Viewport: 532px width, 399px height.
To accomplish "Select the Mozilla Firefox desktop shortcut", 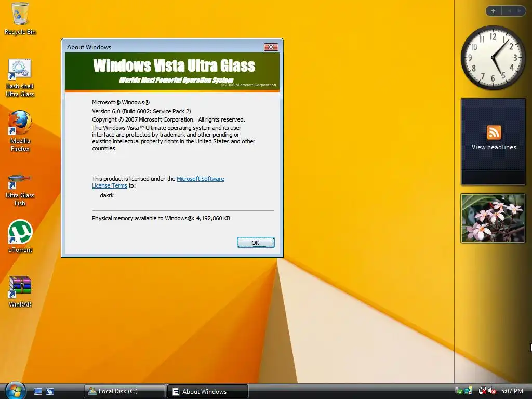I will [x=20, y=131].
